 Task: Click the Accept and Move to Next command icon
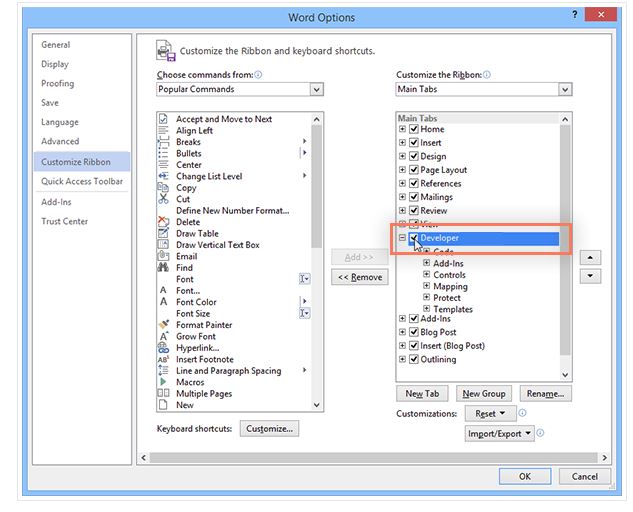pyautogui.click(x=163, y=119)
